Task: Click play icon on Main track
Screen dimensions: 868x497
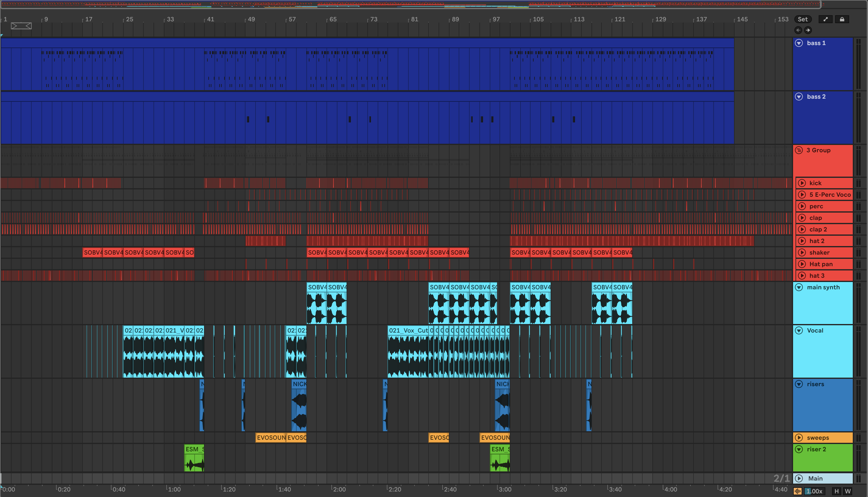Action: [x=799, y=478]
